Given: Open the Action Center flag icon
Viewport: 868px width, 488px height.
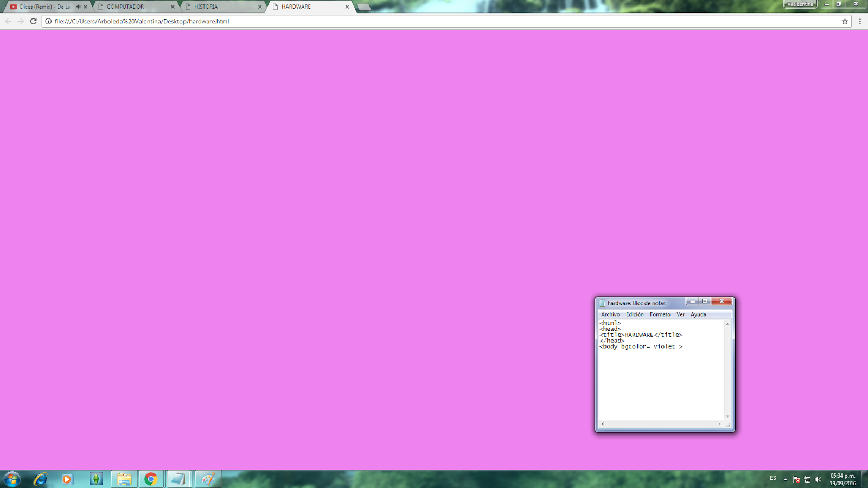Looking at the screenshot, I should coord(796,479).
